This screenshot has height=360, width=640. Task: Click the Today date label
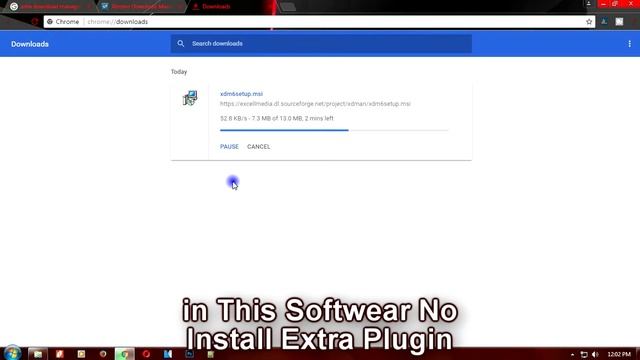click(179, 72)
